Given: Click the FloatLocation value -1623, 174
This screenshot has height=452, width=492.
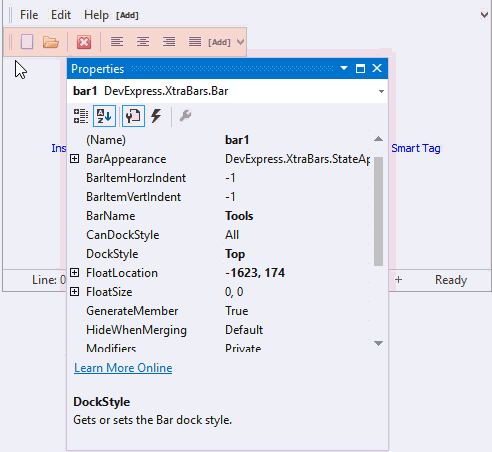Looking at the screenshot, I should tap(255, 273).
